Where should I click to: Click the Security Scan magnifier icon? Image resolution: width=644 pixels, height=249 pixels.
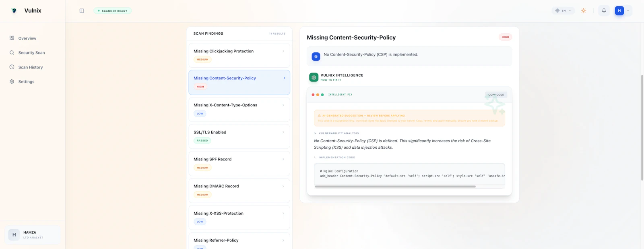(x=12, y=52)
